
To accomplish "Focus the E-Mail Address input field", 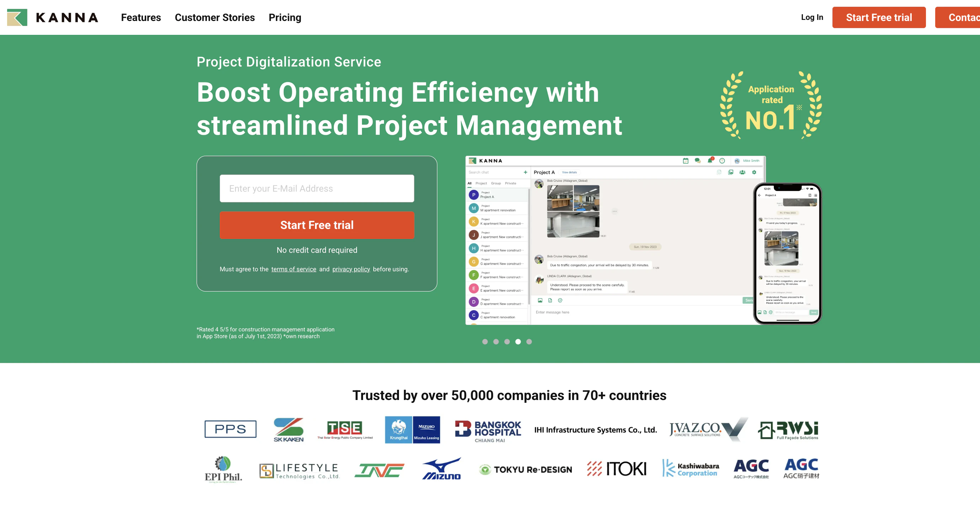I will tap(316, 189).
